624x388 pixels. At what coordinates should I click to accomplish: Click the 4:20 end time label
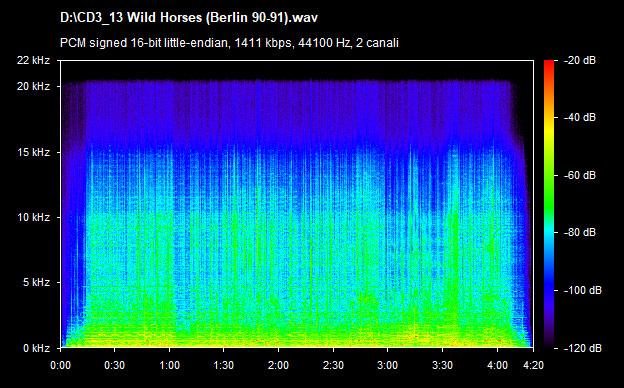pos(533,365)
